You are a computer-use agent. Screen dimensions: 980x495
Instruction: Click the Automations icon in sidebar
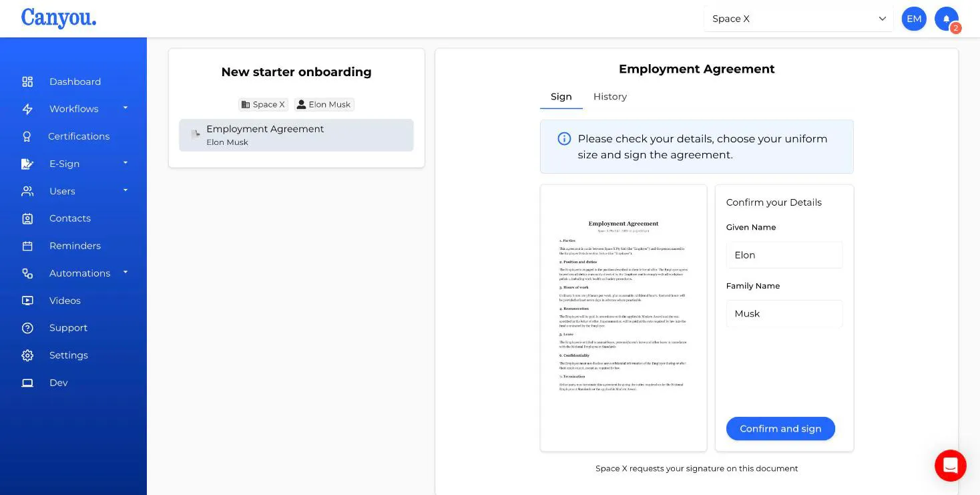tap(27, 273)
